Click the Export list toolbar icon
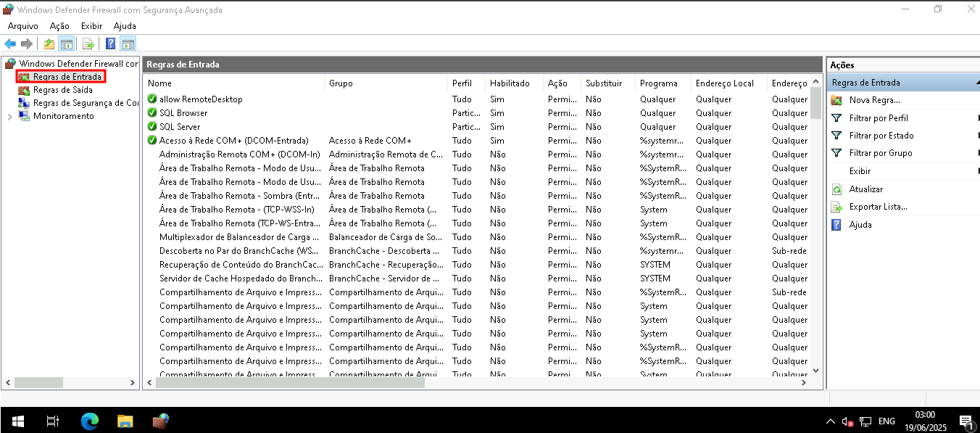The height and width of the screenshot is (433, 980). (x=88, y=44)
